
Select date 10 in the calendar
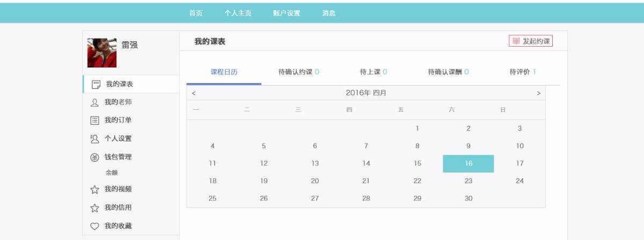point(519,146)
